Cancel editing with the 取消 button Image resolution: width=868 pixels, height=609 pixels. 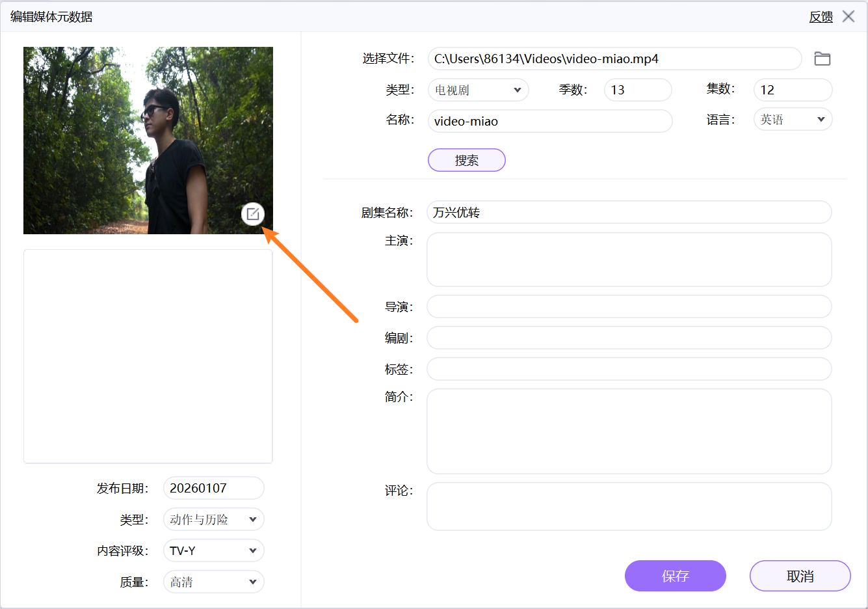coord(800,576)
